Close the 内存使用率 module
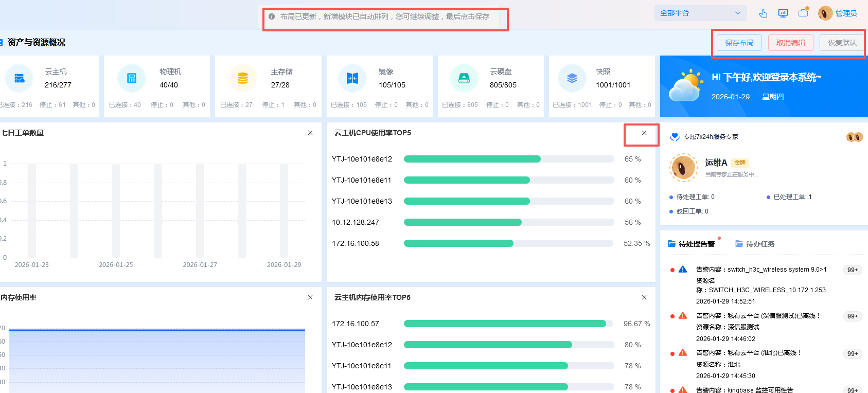The image size is (868, 393). pos(310,297)
